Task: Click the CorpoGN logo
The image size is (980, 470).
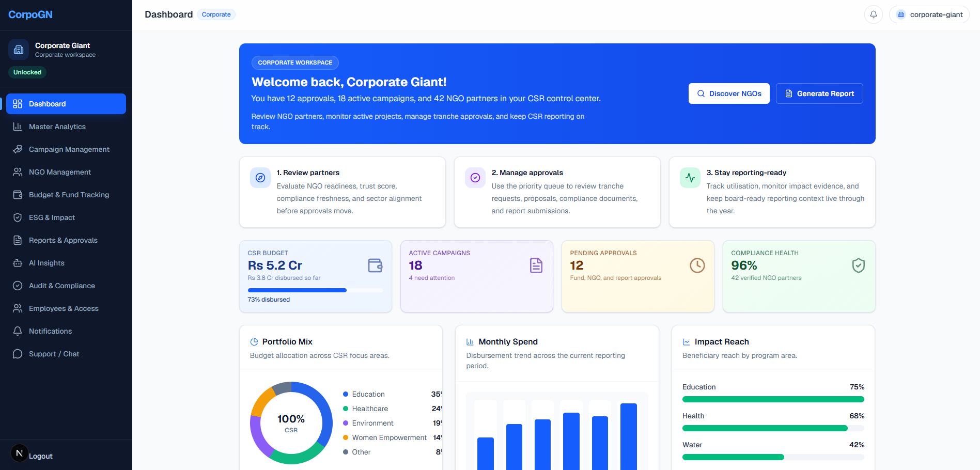Action: coord(30,14)
